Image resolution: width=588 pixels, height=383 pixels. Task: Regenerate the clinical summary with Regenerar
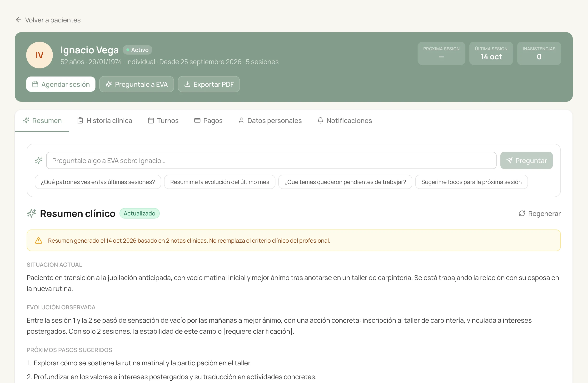coord(540,213)
